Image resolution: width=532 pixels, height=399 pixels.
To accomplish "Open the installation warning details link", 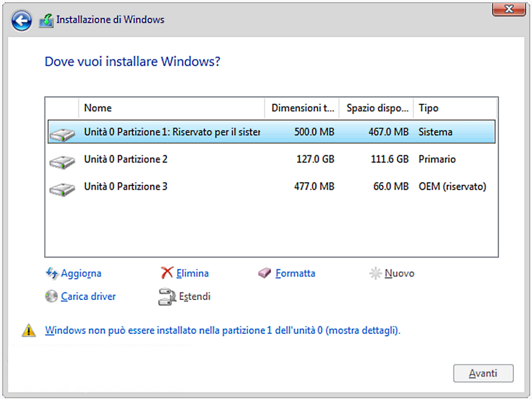I will 222,330.
